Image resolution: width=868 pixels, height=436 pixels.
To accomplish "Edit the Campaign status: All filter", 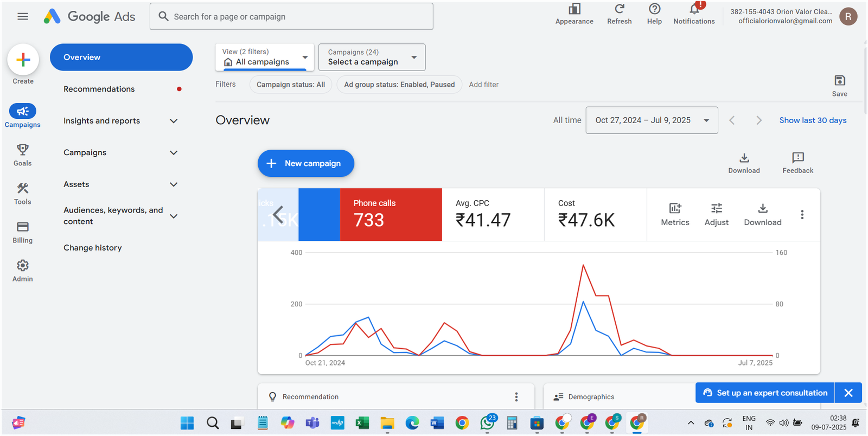I will [291, 85].
